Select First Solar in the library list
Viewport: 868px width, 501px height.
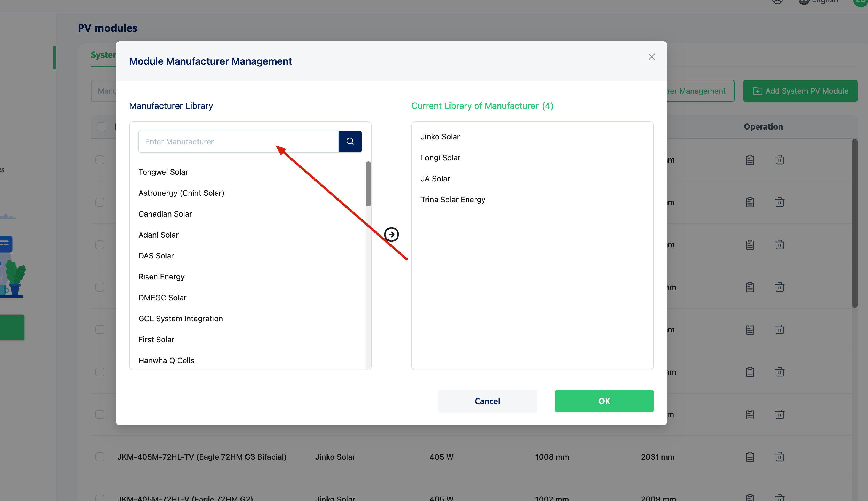[x=156, y=340]
